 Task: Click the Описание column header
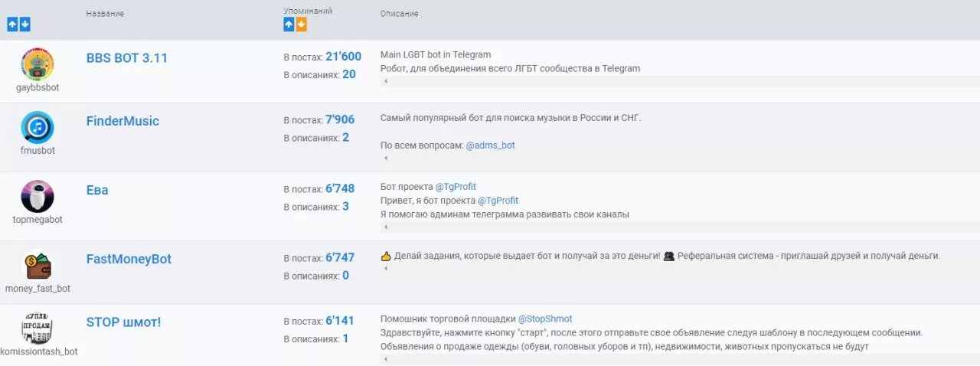[399, 14]
